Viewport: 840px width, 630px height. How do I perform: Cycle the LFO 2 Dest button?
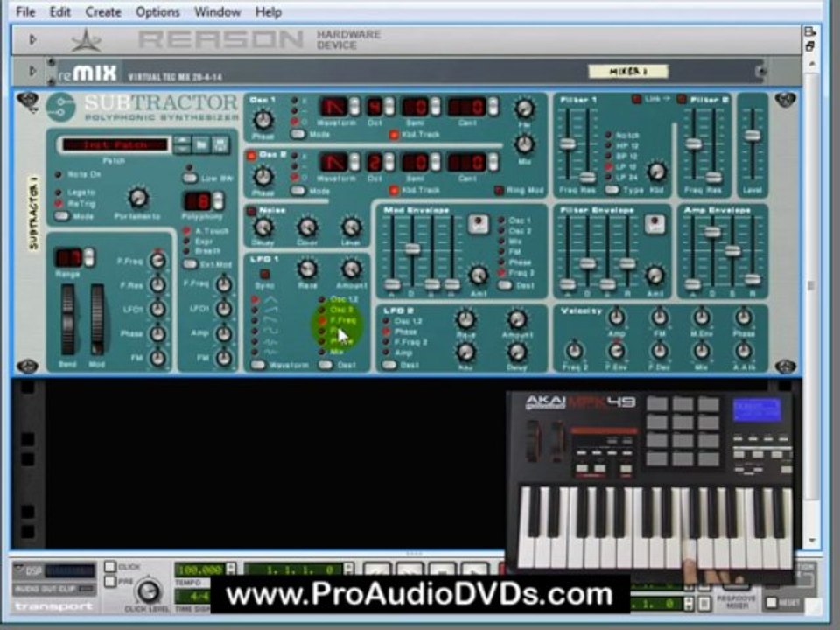(x=388, y=365)
